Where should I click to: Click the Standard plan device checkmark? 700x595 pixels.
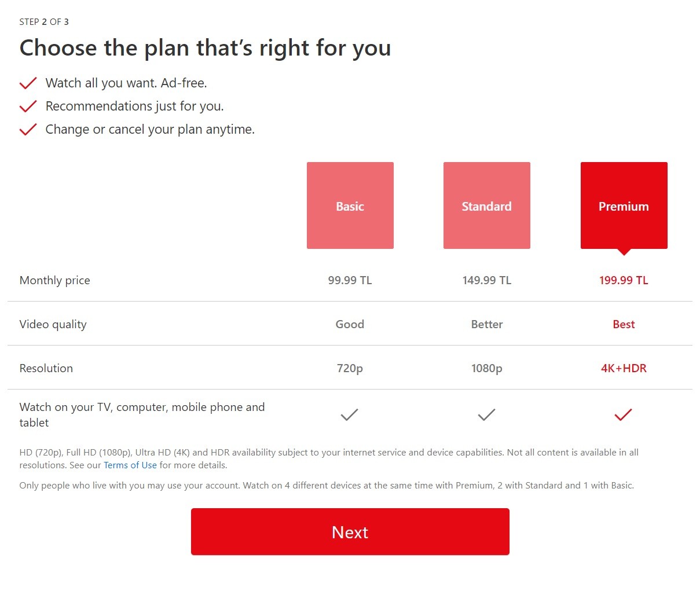coord(486,414)
